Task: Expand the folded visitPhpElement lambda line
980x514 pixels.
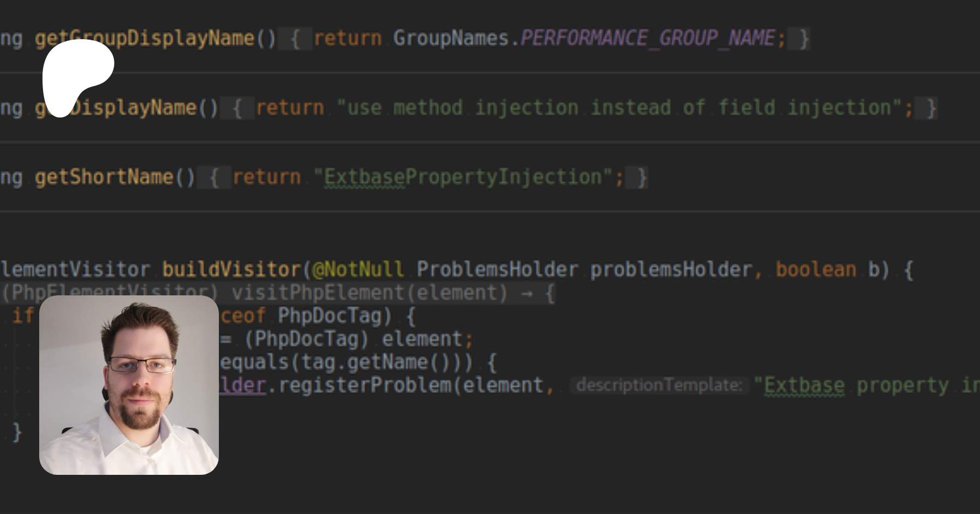Action: click(550, 293)
